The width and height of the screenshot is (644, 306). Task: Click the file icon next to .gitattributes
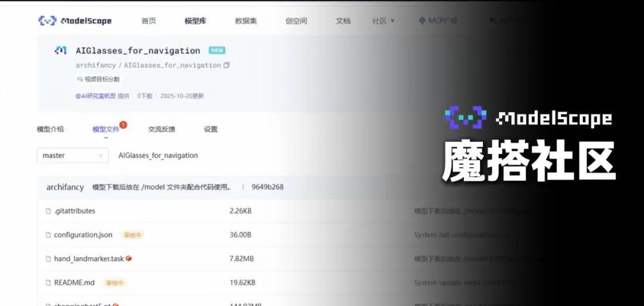(48, 211)
